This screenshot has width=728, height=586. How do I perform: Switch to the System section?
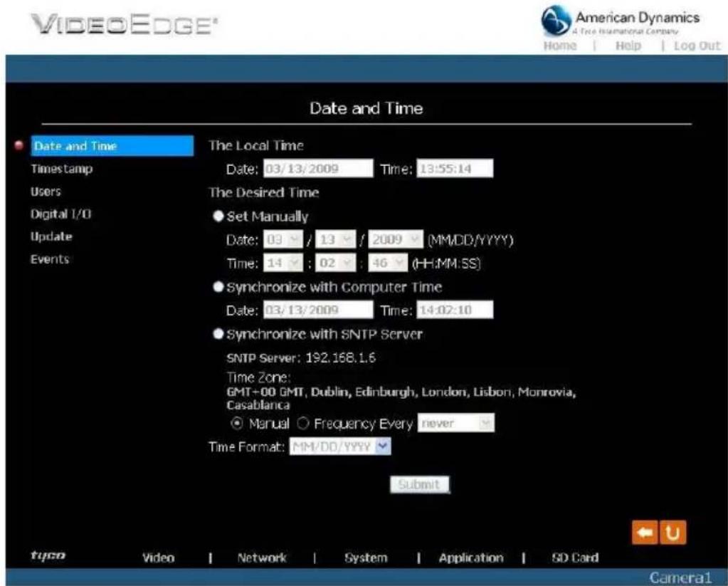[x=366, y=558]
